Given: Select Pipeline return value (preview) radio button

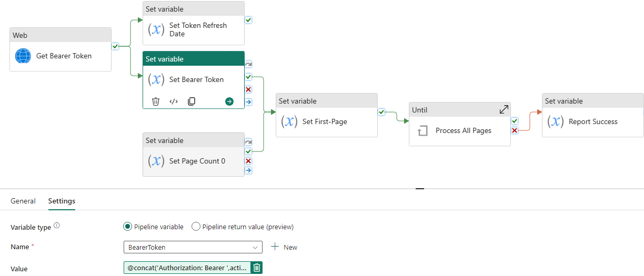Looking at the screenshot, I should (x=196, y=227).
